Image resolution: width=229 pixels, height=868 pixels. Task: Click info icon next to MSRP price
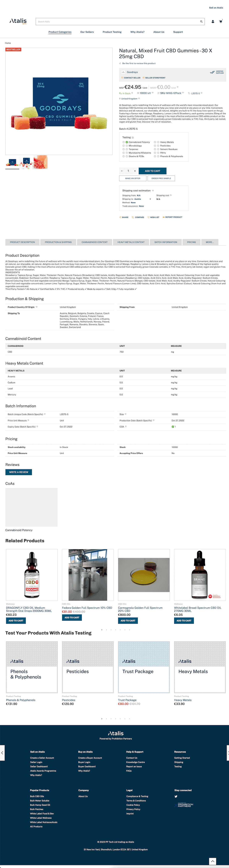[x=177, y=87]
